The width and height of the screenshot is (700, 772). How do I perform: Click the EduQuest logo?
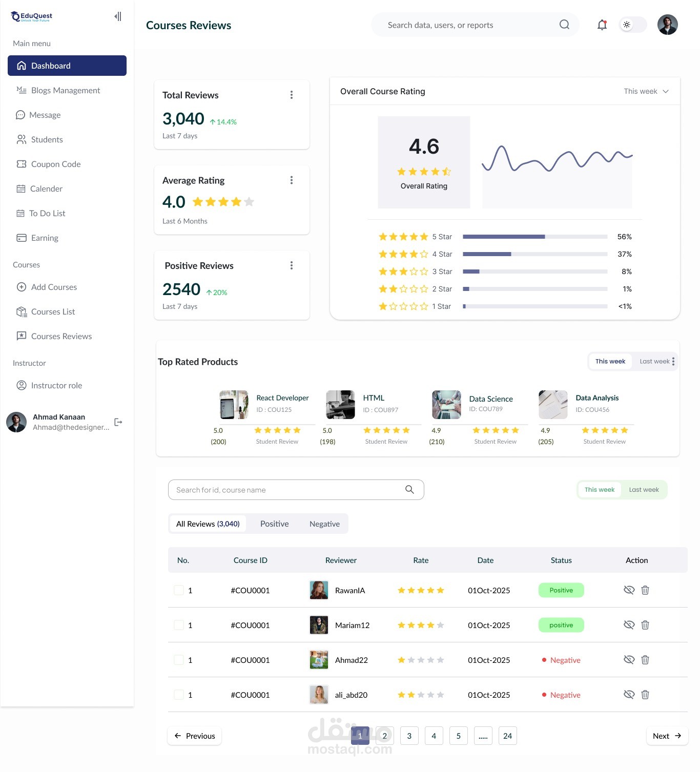point(32,17)
